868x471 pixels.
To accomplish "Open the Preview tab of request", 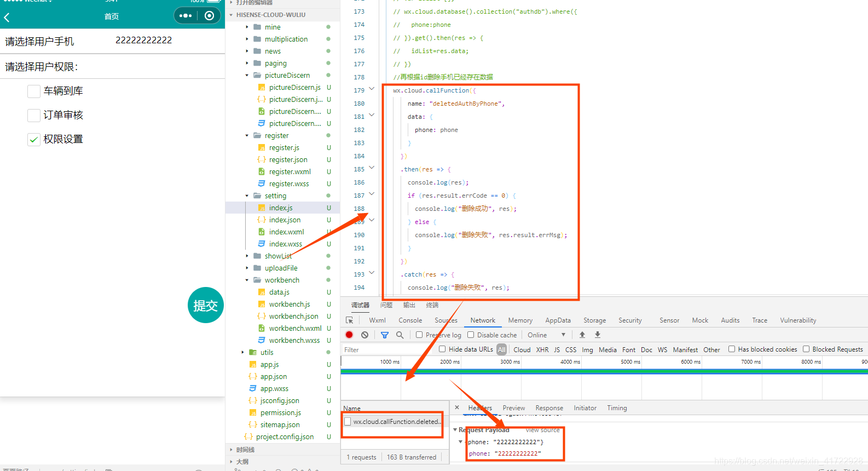I will (514, 408).
